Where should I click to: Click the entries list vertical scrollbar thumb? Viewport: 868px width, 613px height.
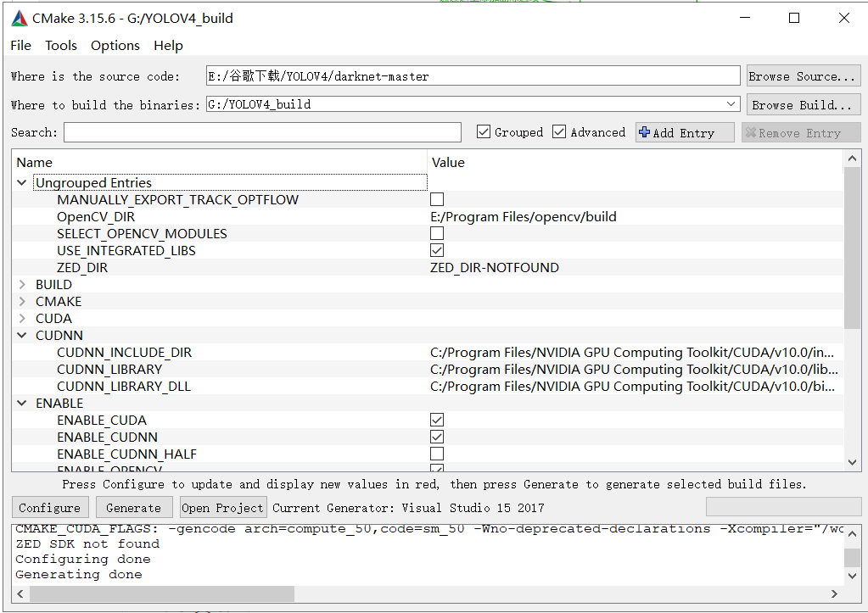pos(852,248)
